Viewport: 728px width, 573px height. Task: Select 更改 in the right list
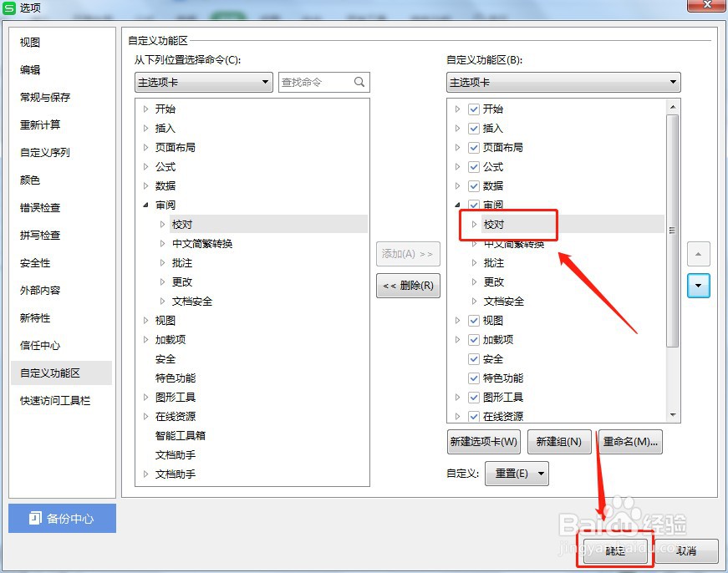(493, 282)
